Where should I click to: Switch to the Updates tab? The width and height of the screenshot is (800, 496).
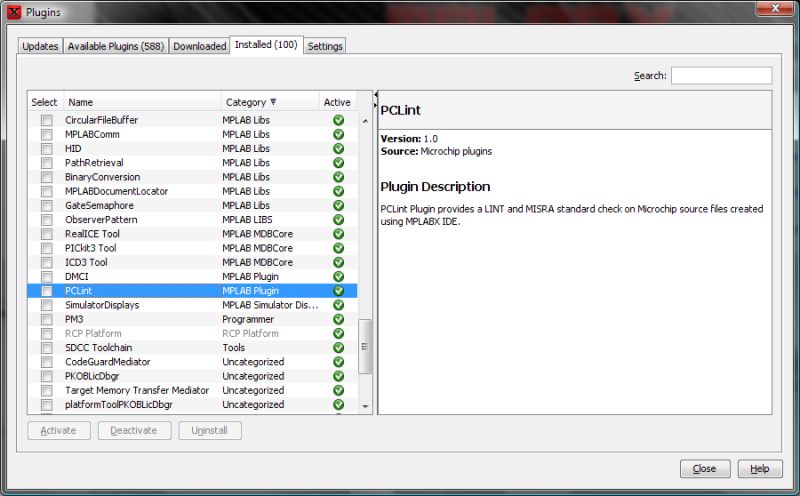(40, 46)
